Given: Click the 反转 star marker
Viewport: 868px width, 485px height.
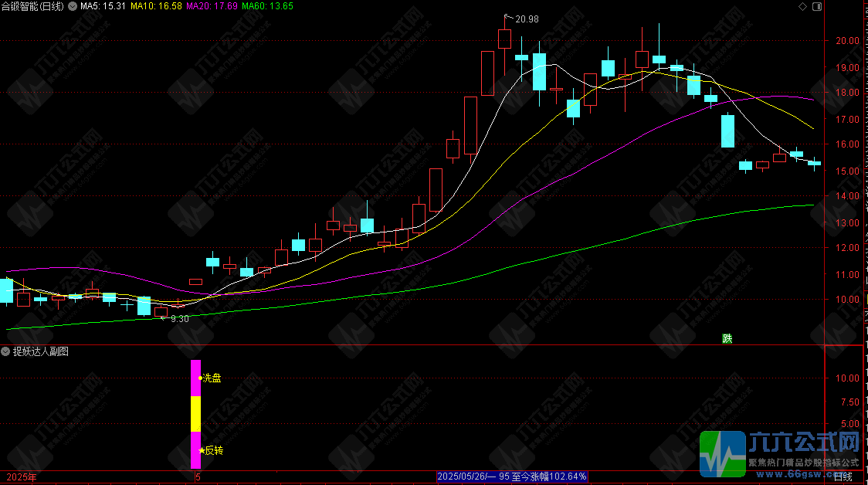Looking at the screenshot, I should 202,451.
